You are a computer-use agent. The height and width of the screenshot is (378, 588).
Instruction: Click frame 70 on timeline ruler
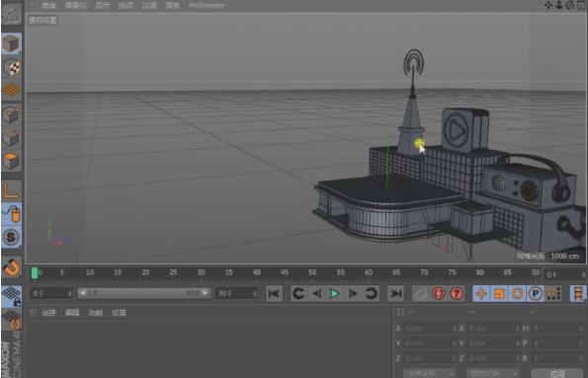[424, 272]
